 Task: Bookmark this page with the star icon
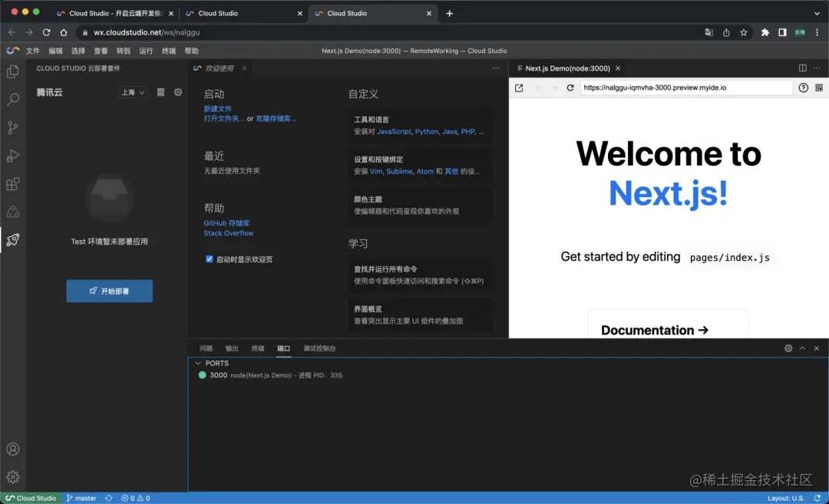[x=744, y=32]
